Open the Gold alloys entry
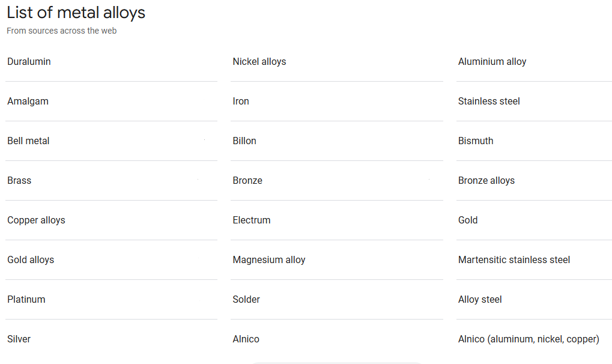This screenshot has width=612, height=364. pos(31,259)
